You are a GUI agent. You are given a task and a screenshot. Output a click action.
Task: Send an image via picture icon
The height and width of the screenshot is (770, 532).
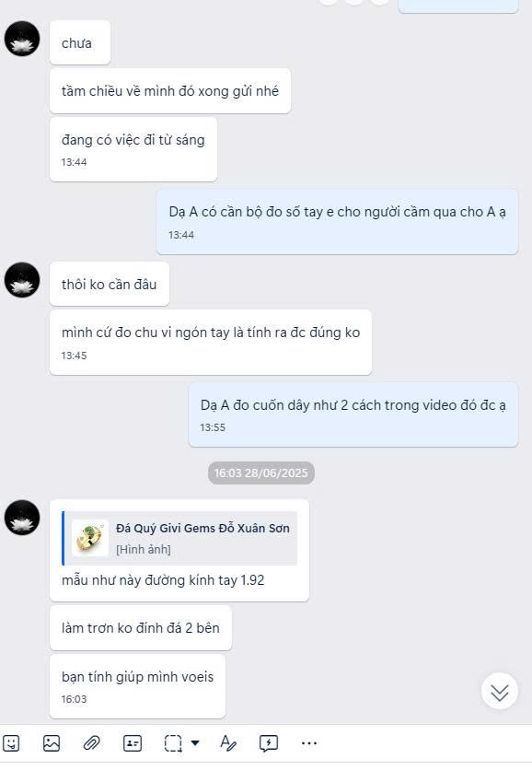click(52, 743)
